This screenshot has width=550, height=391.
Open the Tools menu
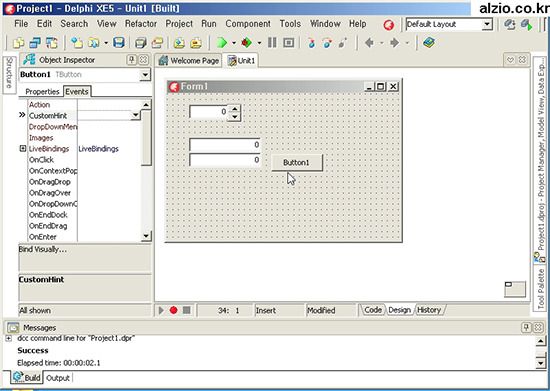click(290, 24)
